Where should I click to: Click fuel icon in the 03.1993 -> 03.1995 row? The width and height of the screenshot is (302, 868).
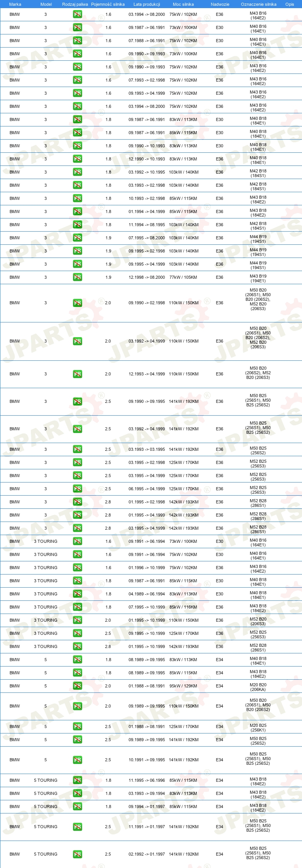(x=77, y=449)
